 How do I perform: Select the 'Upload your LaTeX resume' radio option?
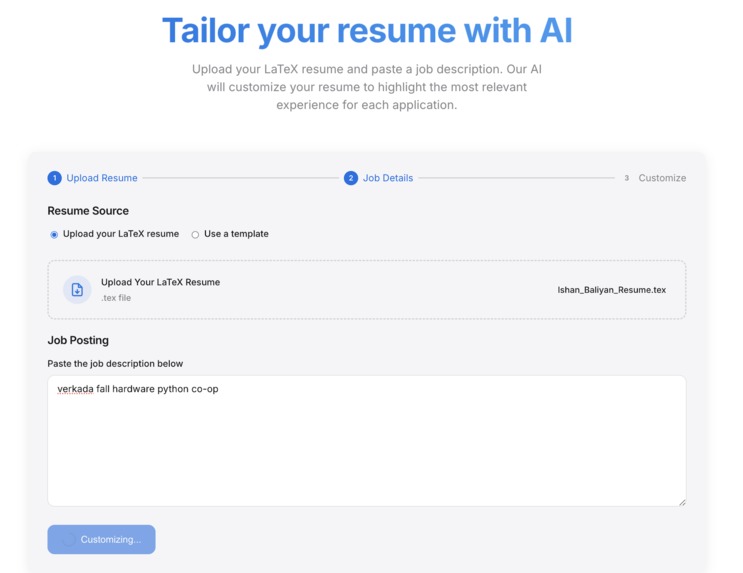(54, 235)
